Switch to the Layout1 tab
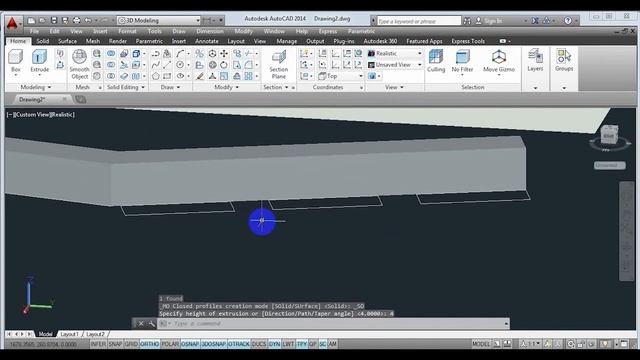The width and height of the screenshot is (640, 360). [69, 334]
